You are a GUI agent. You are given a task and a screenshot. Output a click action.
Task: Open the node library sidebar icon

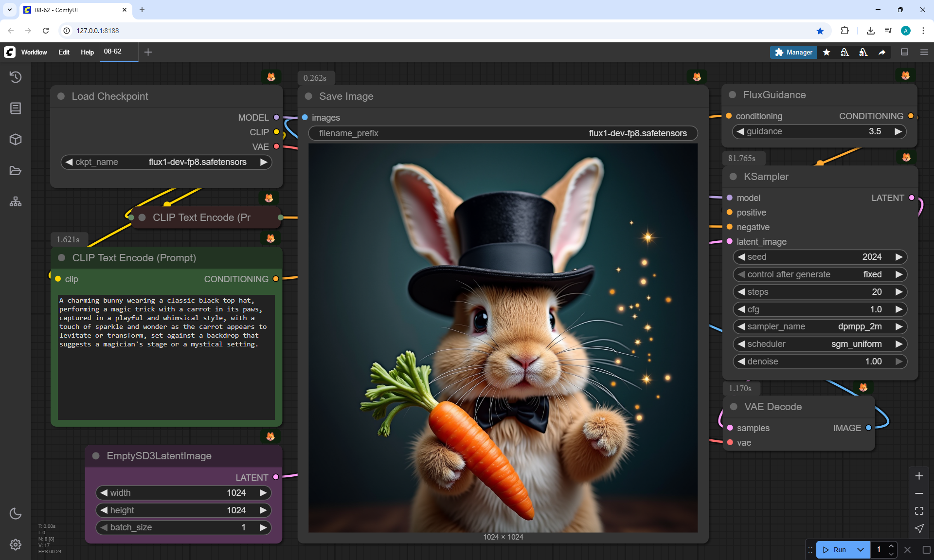coord(16,108)
